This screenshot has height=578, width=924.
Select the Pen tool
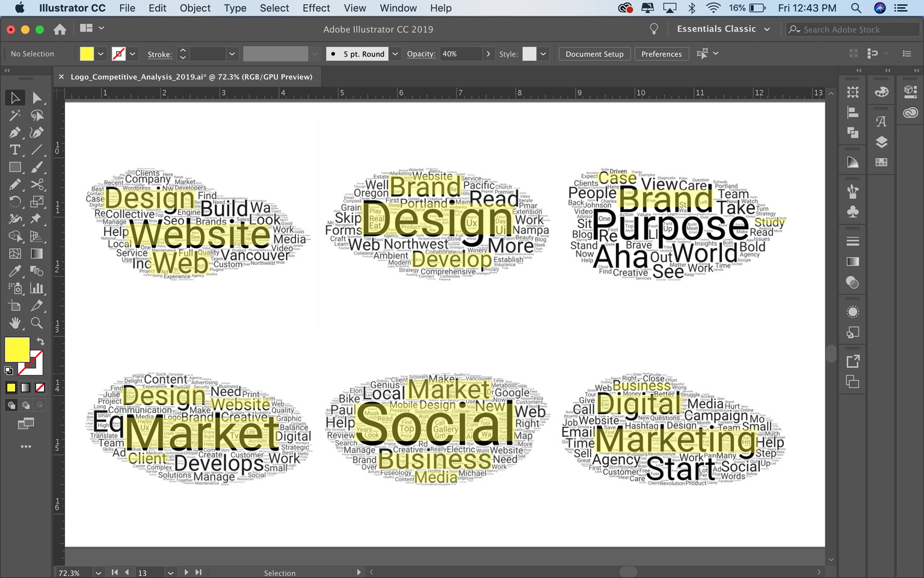15,132
